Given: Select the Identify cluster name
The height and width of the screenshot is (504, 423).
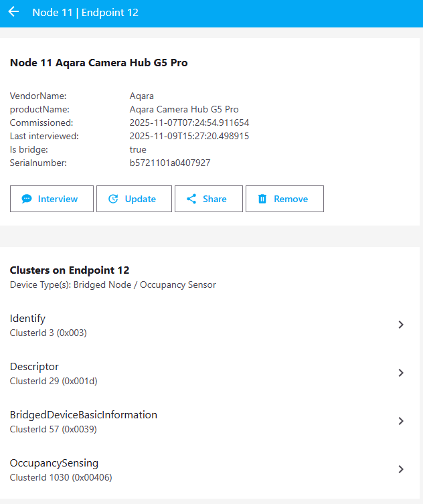Looking at the screenshot, I should [x=28, y=319].
